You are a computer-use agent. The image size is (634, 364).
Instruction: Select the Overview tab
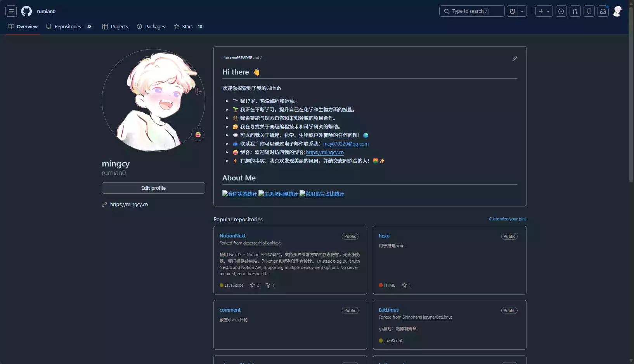(23, 26)
